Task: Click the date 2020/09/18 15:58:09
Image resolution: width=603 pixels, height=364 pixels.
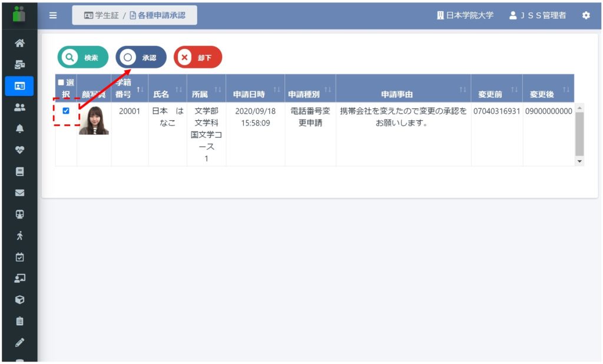Action: click(256, 117)
